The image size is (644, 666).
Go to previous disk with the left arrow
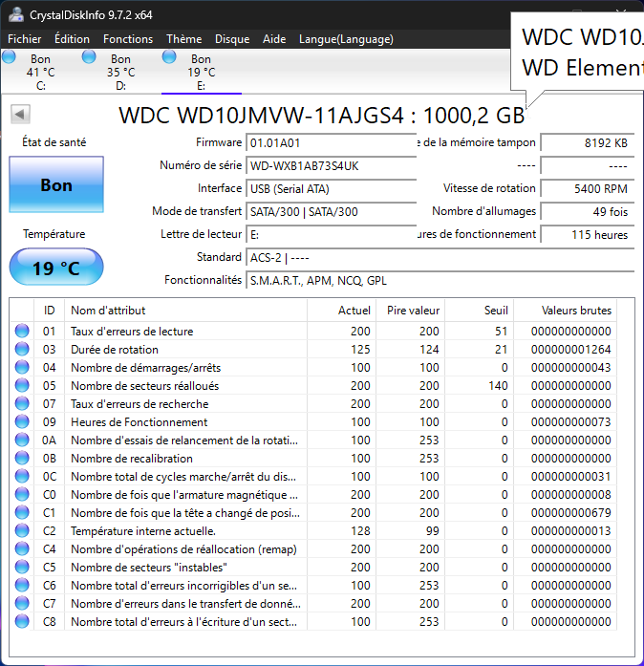pos(20,114)
